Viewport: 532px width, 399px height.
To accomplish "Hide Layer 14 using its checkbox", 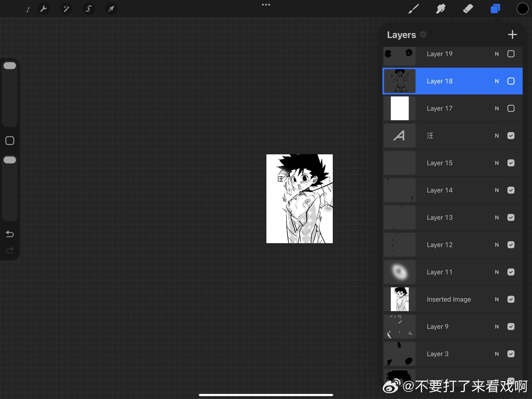I will tap(511, 190).
